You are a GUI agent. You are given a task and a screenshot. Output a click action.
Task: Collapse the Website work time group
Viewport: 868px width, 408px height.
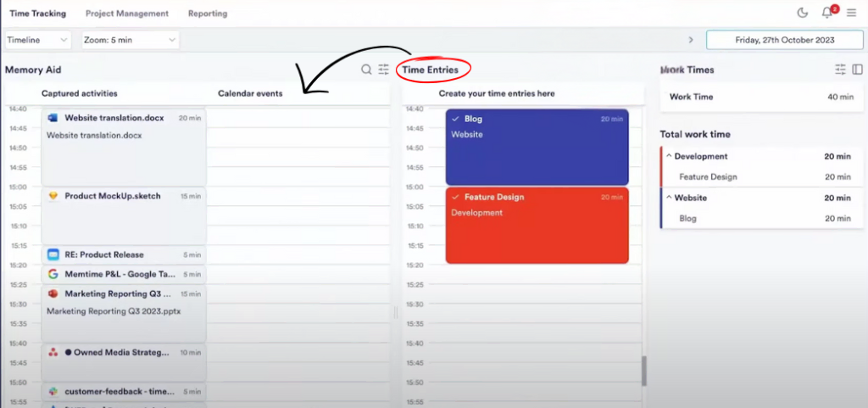tap(669, 198)
